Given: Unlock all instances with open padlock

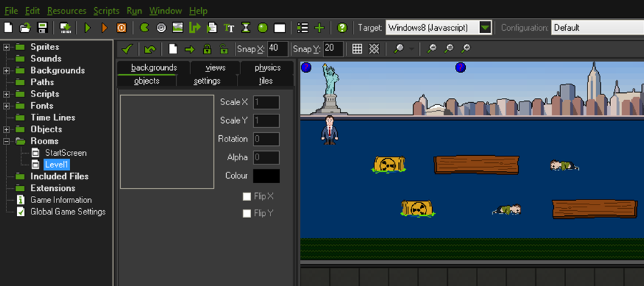Looking at the screenshot, I should pos(223,49).
